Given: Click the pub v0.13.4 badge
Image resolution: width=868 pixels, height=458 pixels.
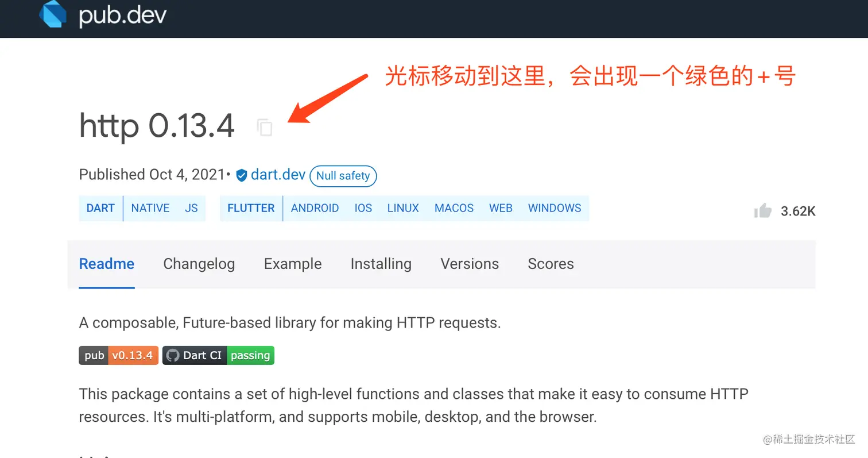Looking at the screenshot, I should 118,355.
